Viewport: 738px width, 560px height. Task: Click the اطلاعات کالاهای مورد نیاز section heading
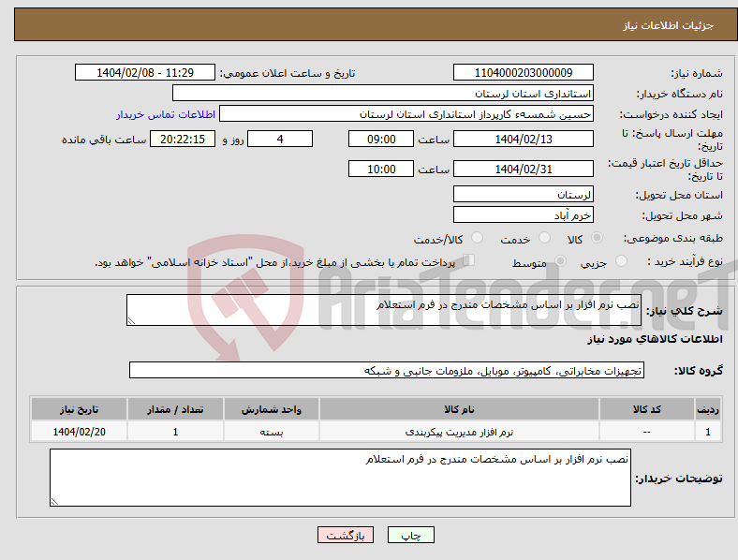[655, 339]
